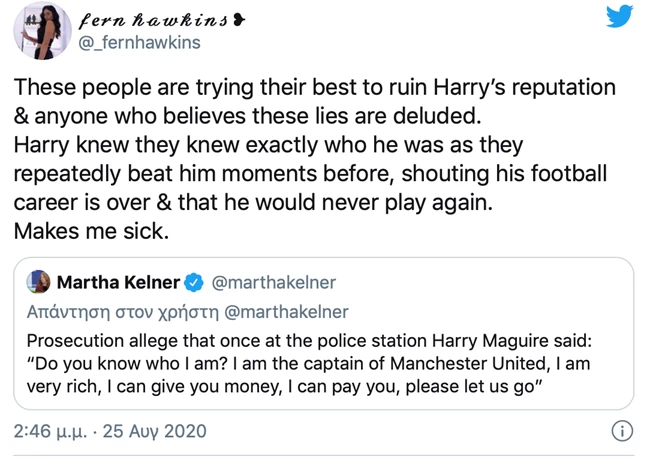The width and height of the screenshot is (650, 462).
Task: Click the tweet line mentioning football career
Action: [x=310, y=173]
